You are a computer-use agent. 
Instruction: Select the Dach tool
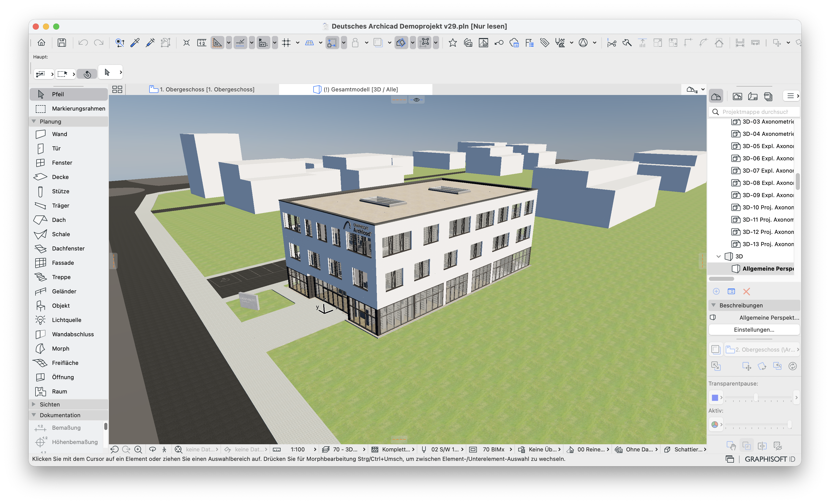pyautogui.click(x=69, y=220)
